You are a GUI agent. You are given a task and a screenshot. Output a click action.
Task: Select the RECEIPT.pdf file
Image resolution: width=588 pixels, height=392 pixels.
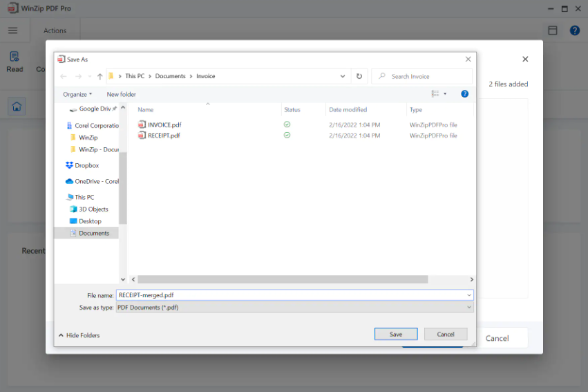(x=159, y=136)
